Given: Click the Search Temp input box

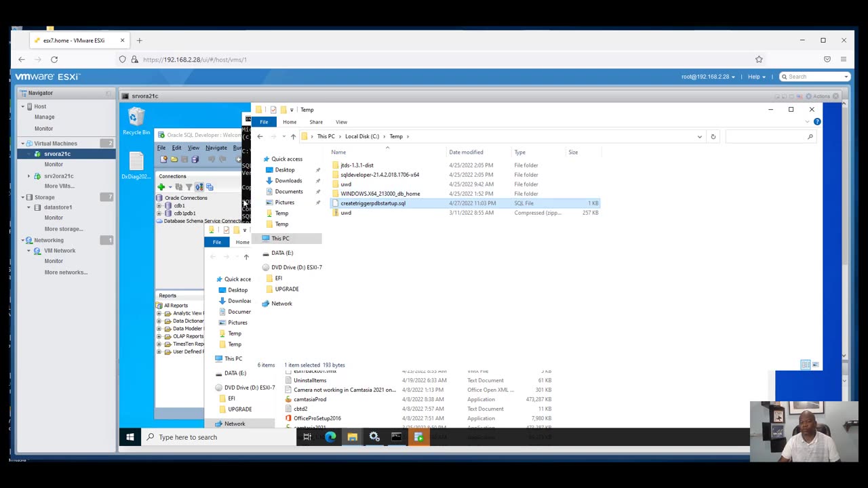Looking at the screenshot, I should click(770, 137).
